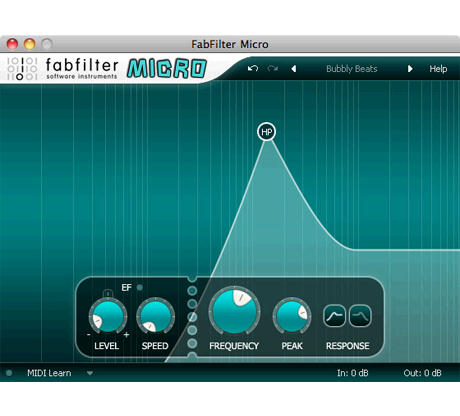Image resolution: width=460 pixels, height=416 pixels.
Task: Click the topmost modulation slot circle
Action: coord(192,291)
